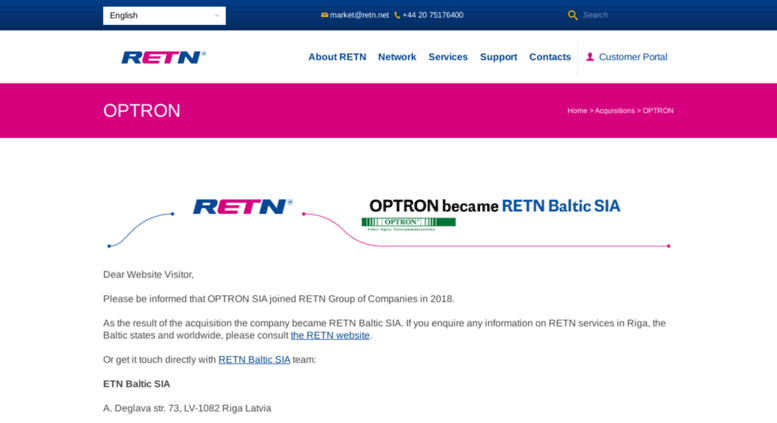Click the large RETN logo in content
Image resolution: width=777 pixels, height=423 pixels.
tap(242, 207)
